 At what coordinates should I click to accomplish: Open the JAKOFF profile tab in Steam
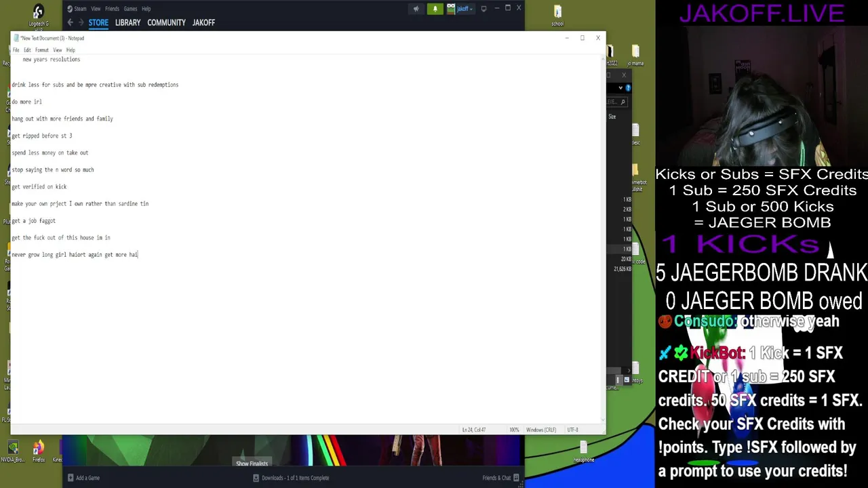[x=203, y=22]
